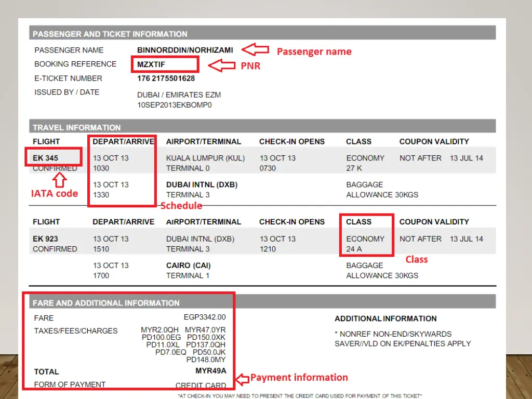Select the 1210 check-in opening time
Viewport: 532px width, 399px height.
(x=268, y=249)
